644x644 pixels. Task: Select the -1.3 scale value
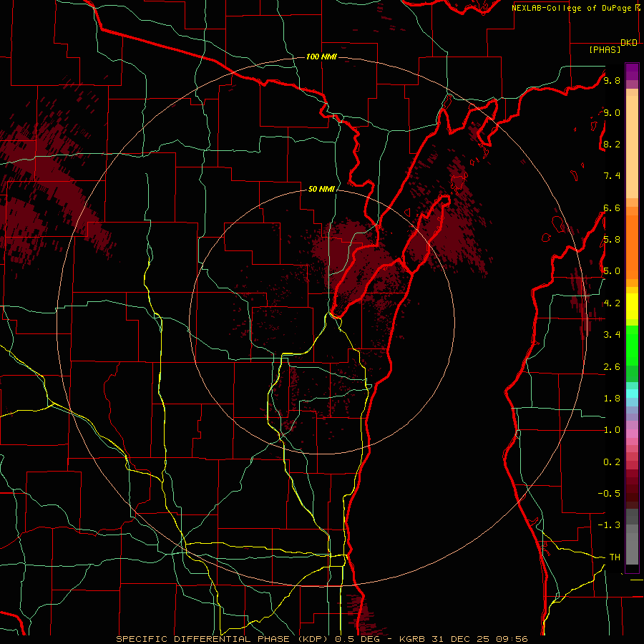[609, 525]
